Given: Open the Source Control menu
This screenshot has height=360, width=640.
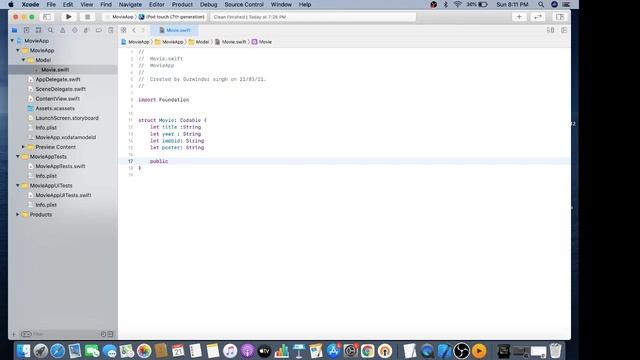Looking at the screenshot, I should tap(244, 4).
